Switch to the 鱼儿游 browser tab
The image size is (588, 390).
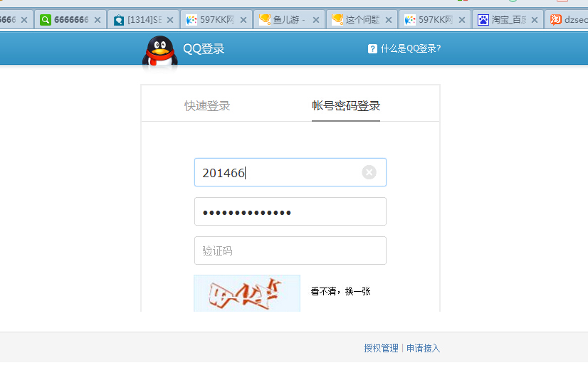[x=289, y=19]
